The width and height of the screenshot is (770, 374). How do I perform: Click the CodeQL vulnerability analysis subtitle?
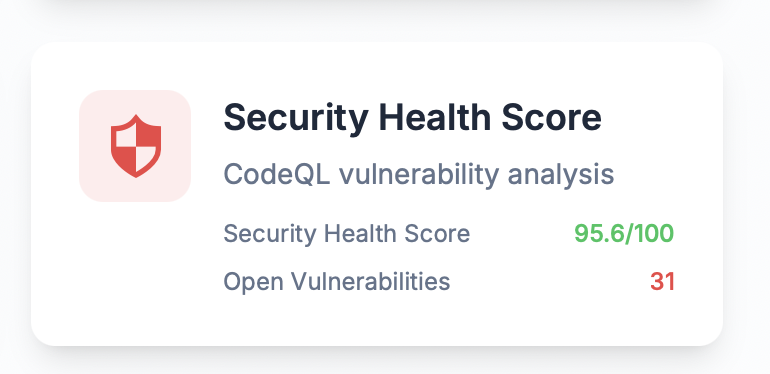coord(419,175)
